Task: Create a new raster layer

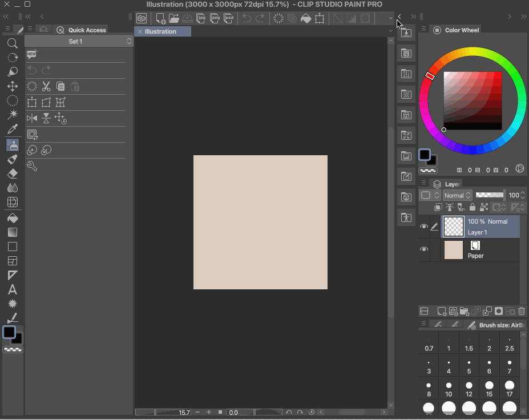Action: pyautogui.click(x=441, y=311)
